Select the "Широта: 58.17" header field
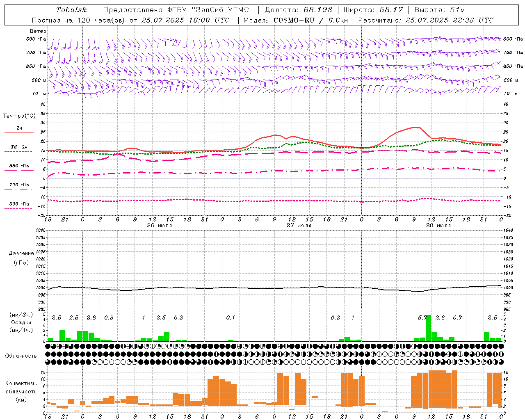 [x=373, y=10]
